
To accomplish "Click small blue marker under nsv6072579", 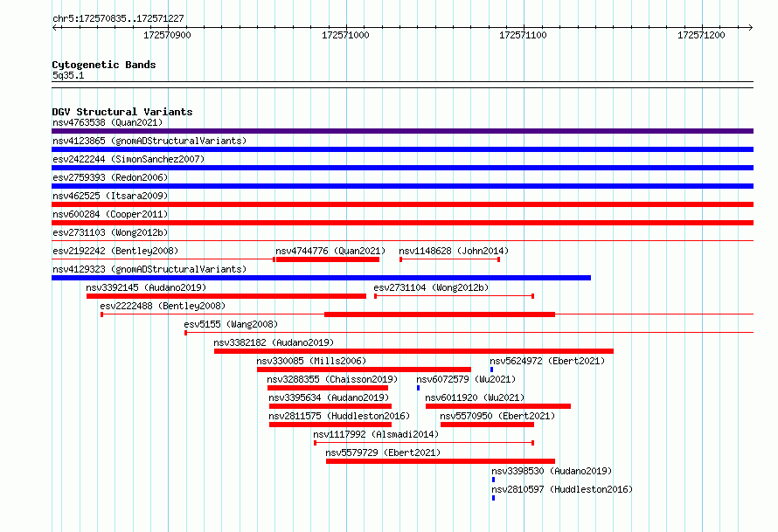I will (x=418, y=388).
